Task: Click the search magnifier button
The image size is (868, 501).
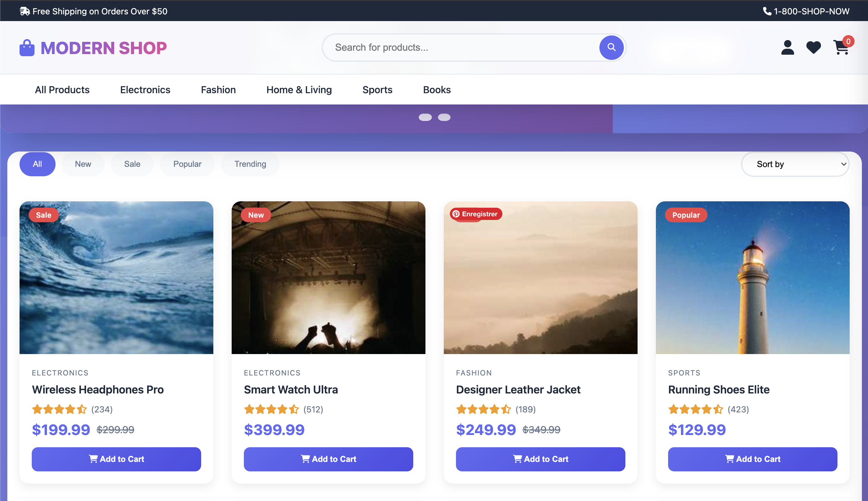Action: click(x=611, y=47)
